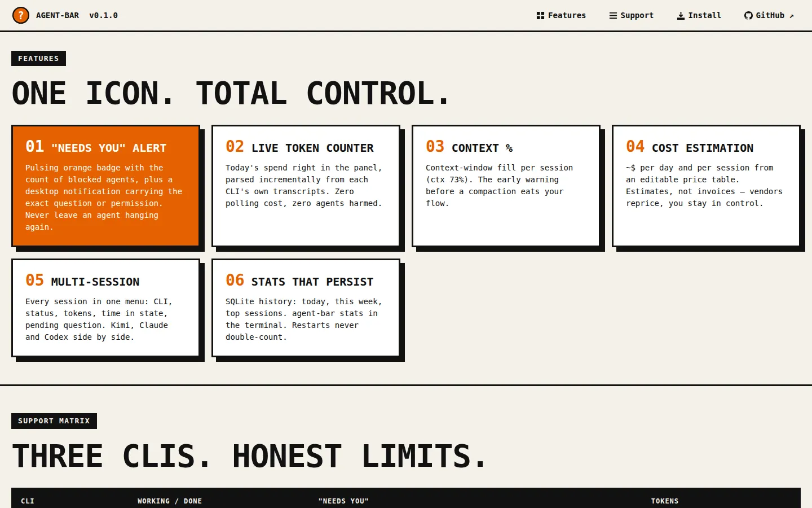Viewport: 812px width, 508px height.
Task: Click the ONE ICON. TOTAL CONTROL. heading
Action: coord(231,93)
